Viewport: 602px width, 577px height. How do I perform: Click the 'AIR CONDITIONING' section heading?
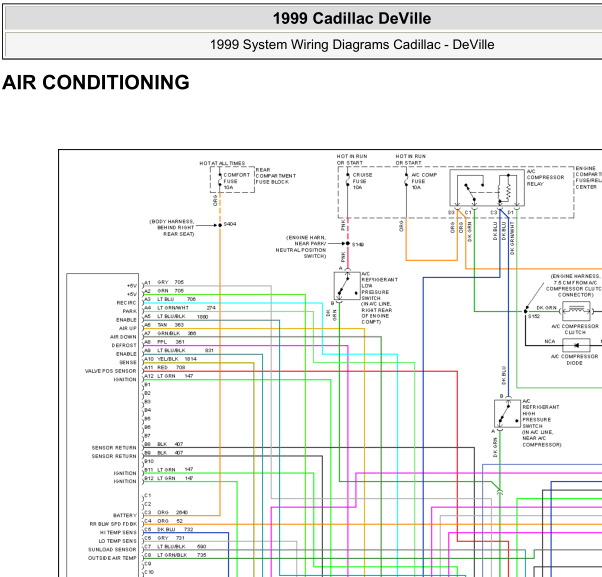(96, 82)
